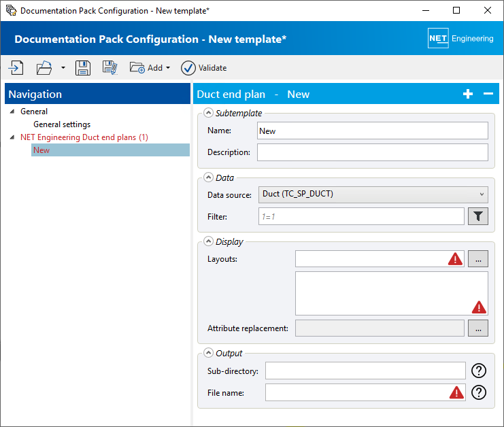This screenshot has width=504, height=427.
Task: Collapse the General tree node
Action: (x=12, y=112)
